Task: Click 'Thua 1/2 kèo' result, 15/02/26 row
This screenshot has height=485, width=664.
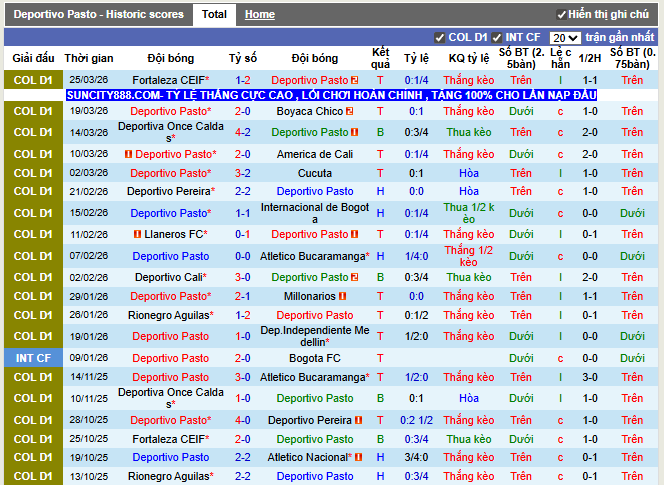Action: tap(469, 213)
